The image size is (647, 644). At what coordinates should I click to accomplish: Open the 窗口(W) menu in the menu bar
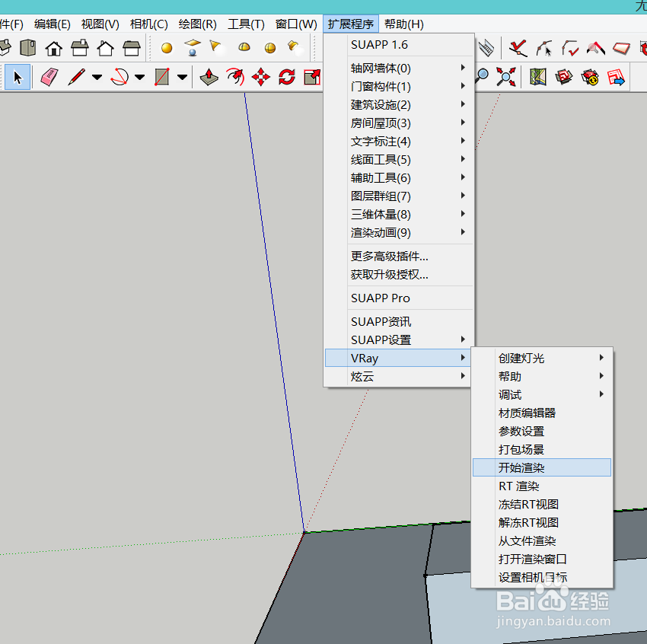(x=296, y=24)
